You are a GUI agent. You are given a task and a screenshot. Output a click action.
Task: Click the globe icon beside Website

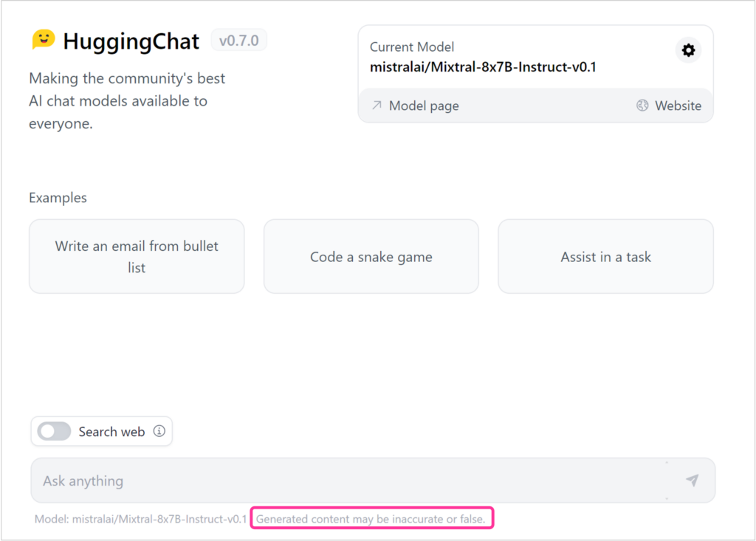(x=641, y=106)
